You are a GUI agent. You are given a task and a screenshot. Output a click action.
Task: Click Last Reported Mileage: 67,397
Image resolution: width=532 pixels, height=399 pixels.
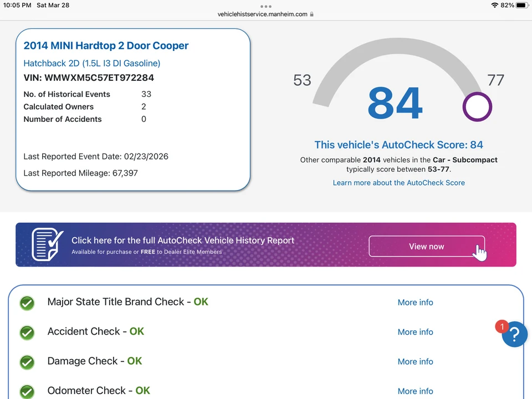80,173
